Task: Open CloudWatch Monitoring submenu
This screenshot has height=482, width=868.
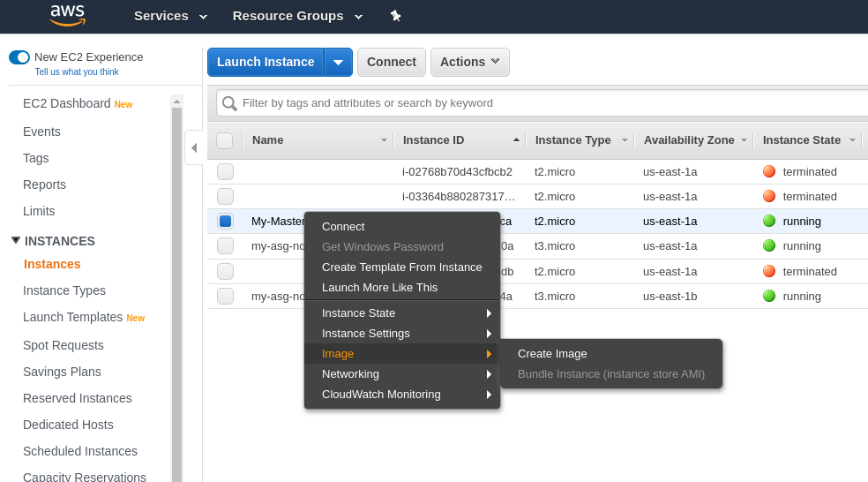Action: [402, 395]
